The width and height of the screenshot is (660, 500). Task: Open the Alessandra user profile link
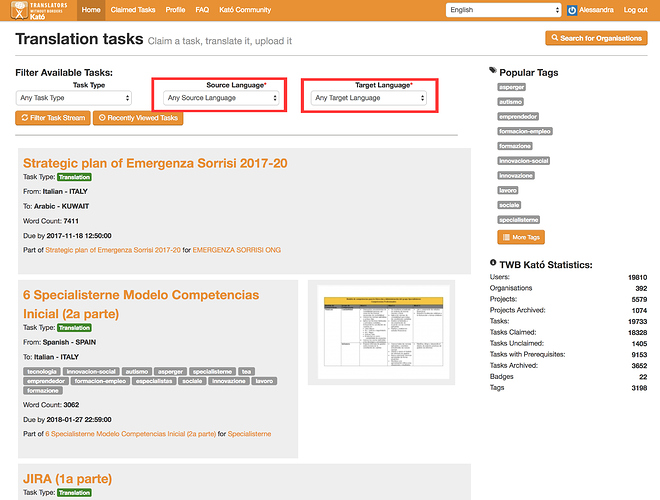click(596, 10)
